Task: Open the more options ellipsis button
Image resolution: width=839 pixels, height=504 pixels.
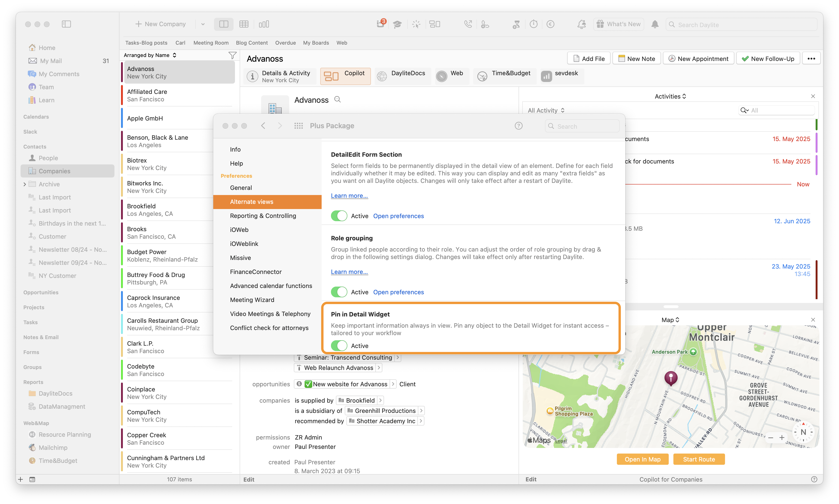Action: (x=811, y=58)
